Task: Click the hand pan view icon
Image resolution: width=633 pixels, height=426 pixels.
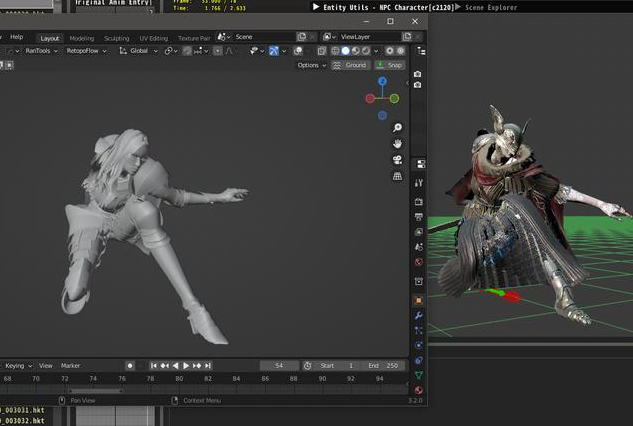Action: tap(397, 144)
